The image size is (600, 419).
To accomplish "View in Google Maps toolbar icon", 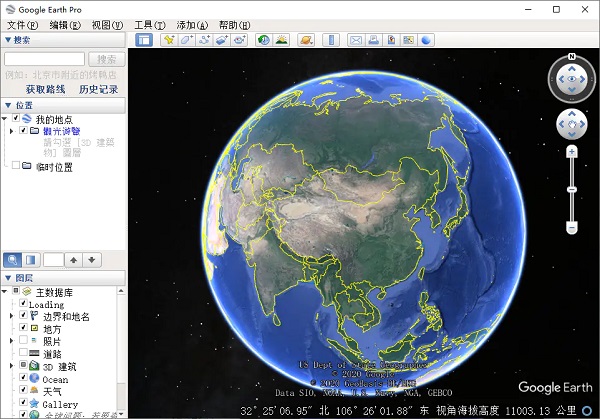I will coord(408,40).
